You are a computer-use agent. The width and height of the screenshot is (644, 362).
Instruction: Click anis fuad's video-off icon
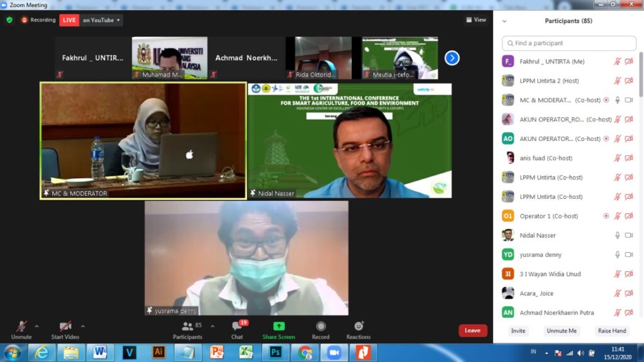(629, 158)
